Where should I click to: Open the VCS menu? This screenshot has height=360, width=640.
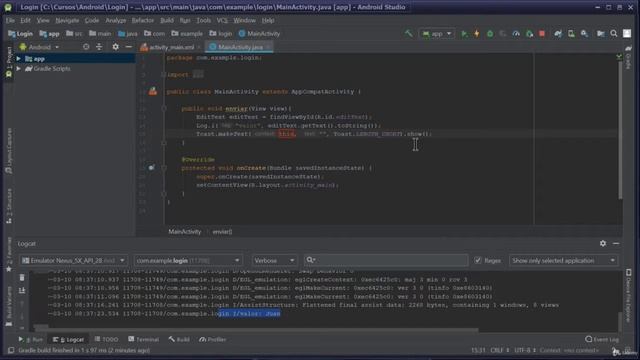(222, 20)
